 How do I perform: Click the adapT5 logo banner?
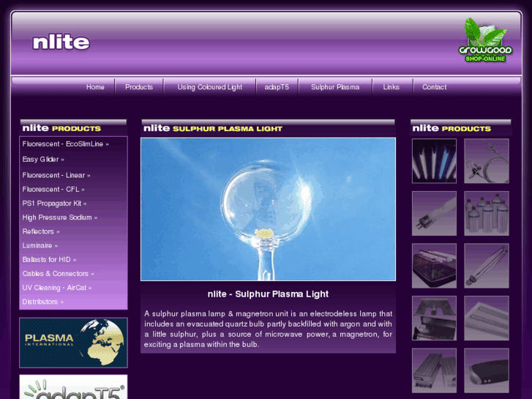(73, 387)
